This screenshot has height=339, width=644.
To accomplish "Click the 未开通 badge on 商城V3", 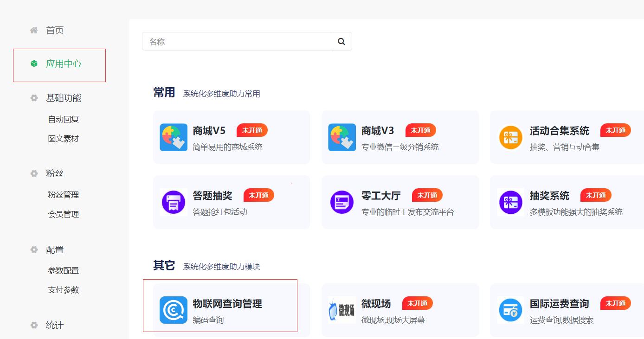I will click(x=420, y=130).
